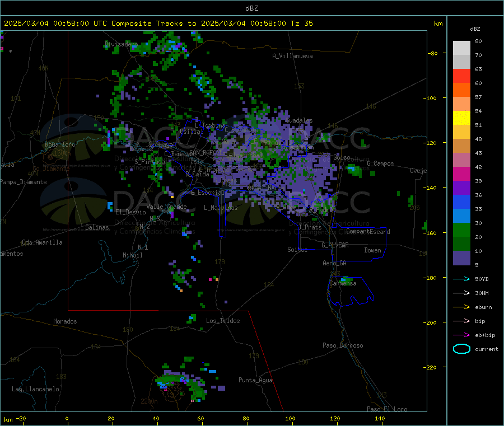The height and width of the screenshot is (426, 504).
Task: Click the Aero_GA map label
Action: click(334, 263)
